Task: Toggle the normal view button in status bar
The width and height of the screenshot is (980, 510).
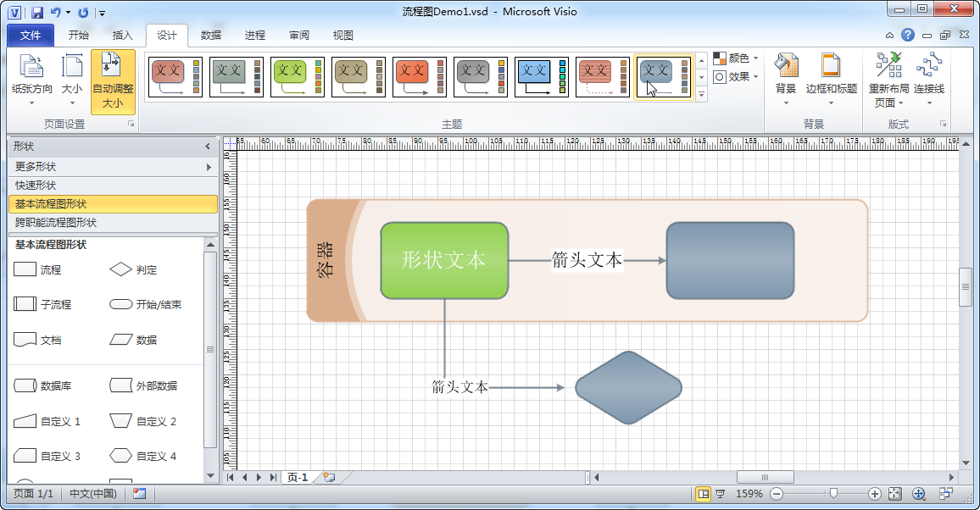Action: point(702,494)
